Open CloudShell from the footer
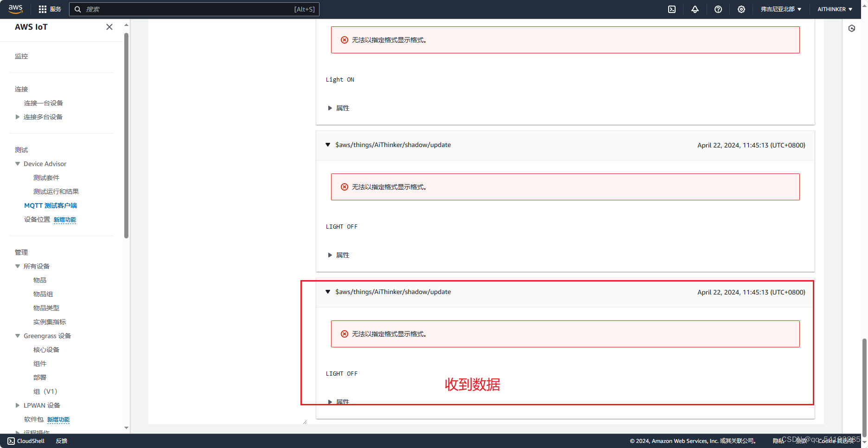 26,441
